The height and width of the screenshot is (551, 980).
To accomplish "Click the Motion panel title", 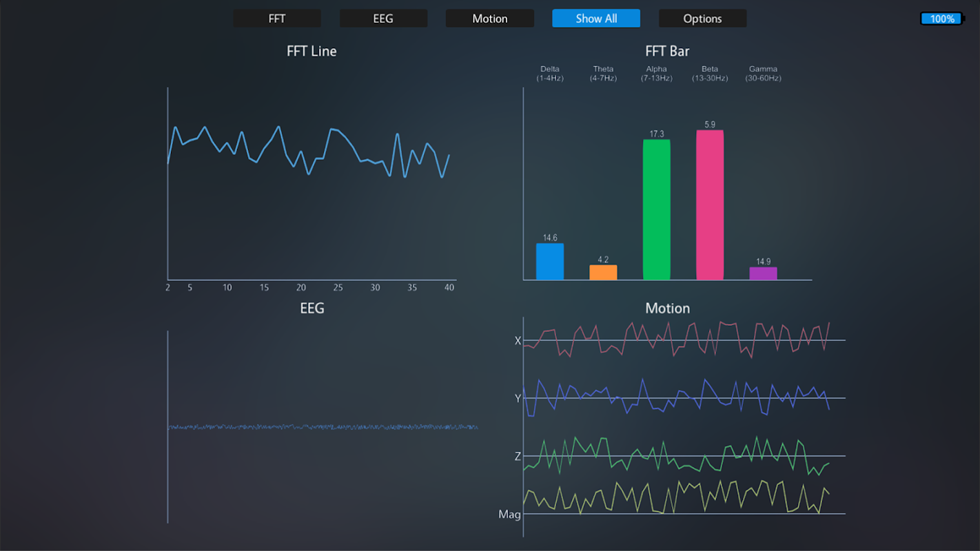I will click(667, 308).
